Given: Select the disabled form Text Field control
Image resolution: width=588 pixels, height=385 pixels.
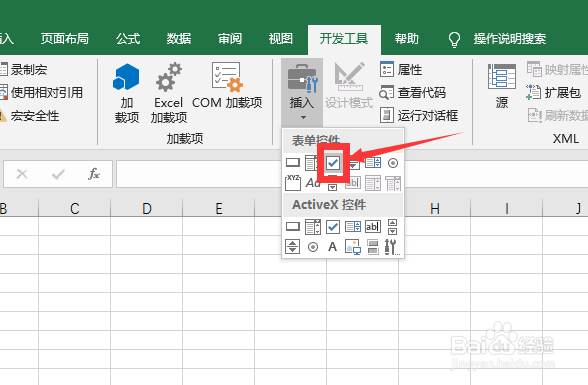Looking at the screenshot, I should [352, 183].
